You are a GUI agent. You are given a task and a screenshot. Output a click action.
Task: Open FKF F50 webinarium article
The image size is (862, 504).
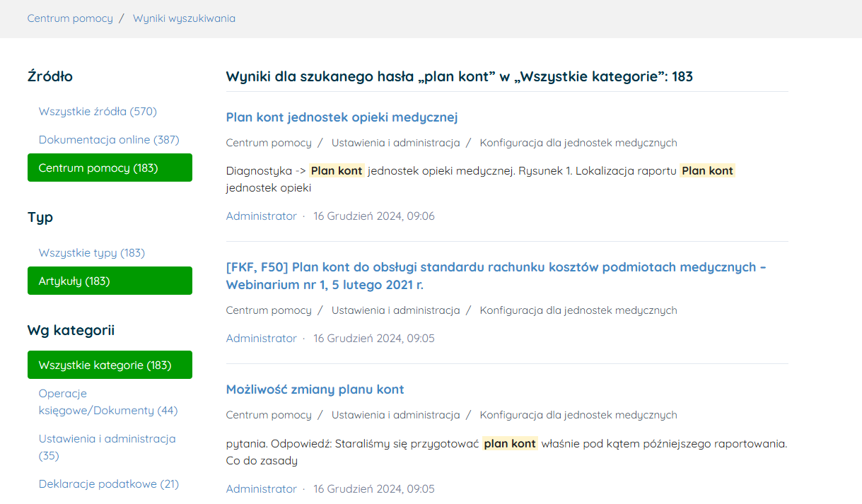pos(496,276)
